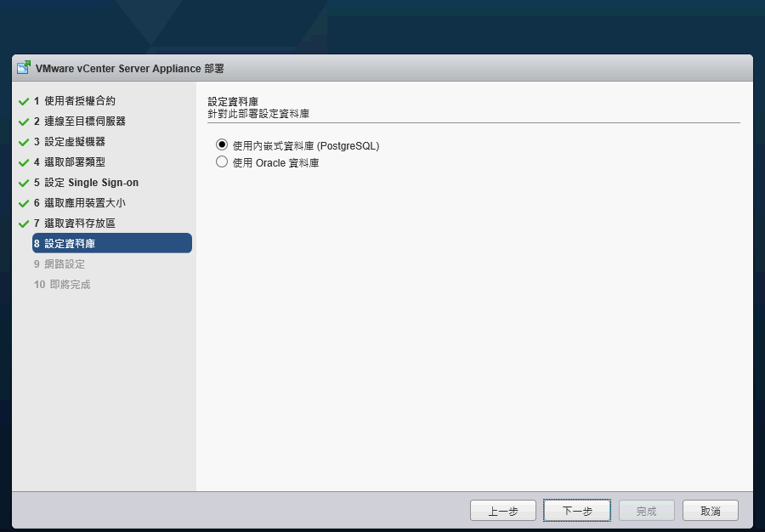Select 使用 Oracle 資料庫 radio button
765x532 pixels.
point(222,161)
